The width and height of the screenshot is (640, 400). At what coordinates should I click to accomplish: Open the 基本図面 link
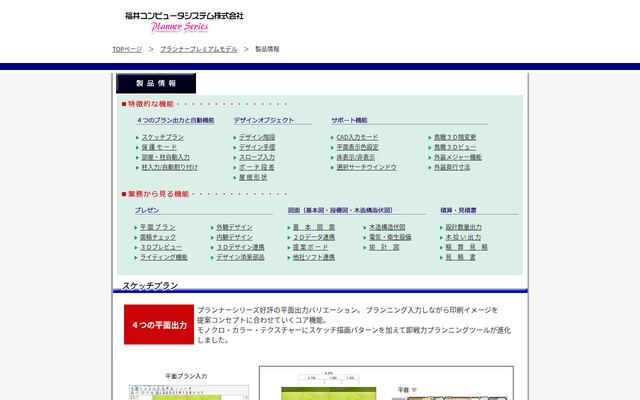(313, 227)
